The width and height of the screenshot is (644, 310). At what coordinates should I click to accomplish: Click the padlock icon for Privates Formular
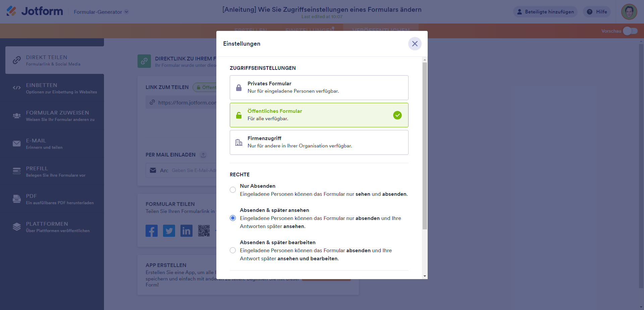pos(239,88)
